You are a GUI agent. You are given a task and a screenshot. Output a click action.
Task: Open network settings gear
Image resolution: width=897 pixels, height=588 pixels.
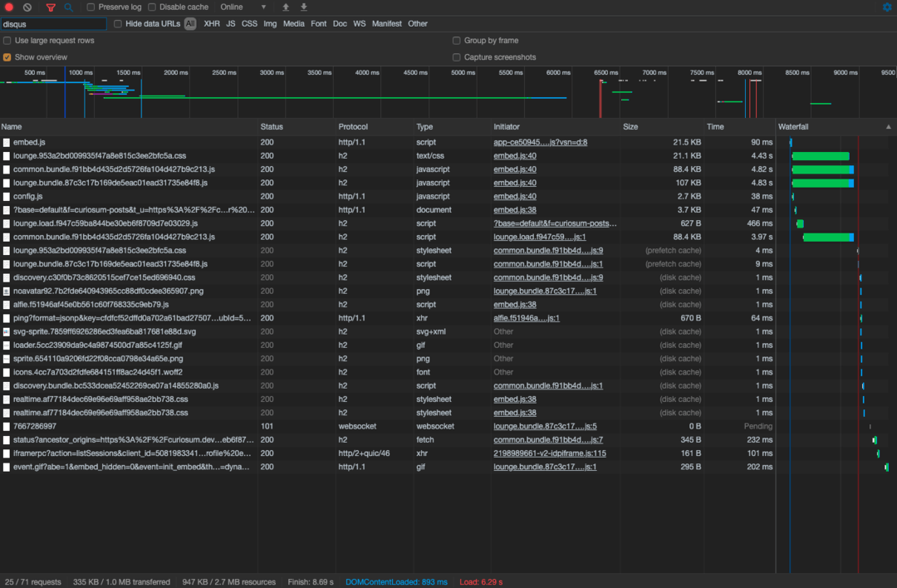(887, 7)
